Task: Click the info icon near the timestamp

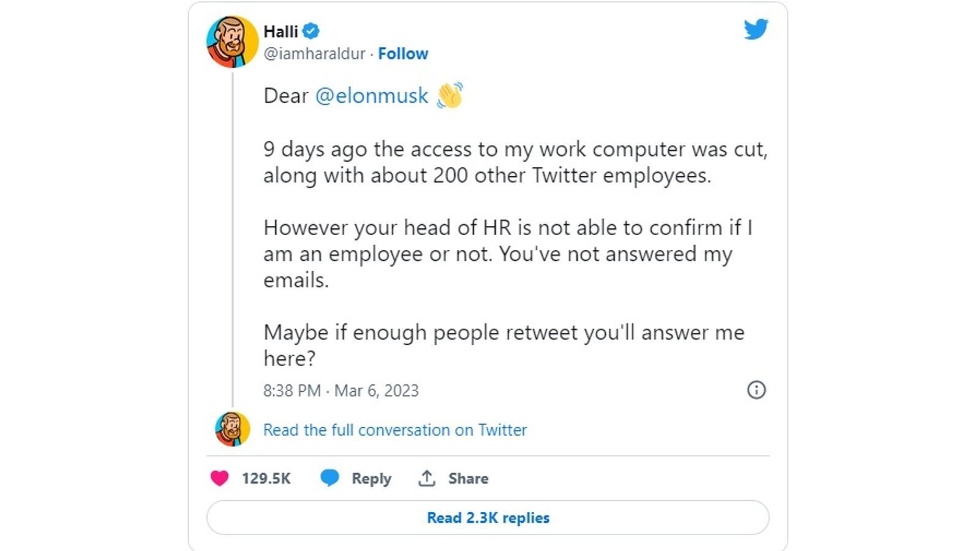Action: (x=757, y=390)
